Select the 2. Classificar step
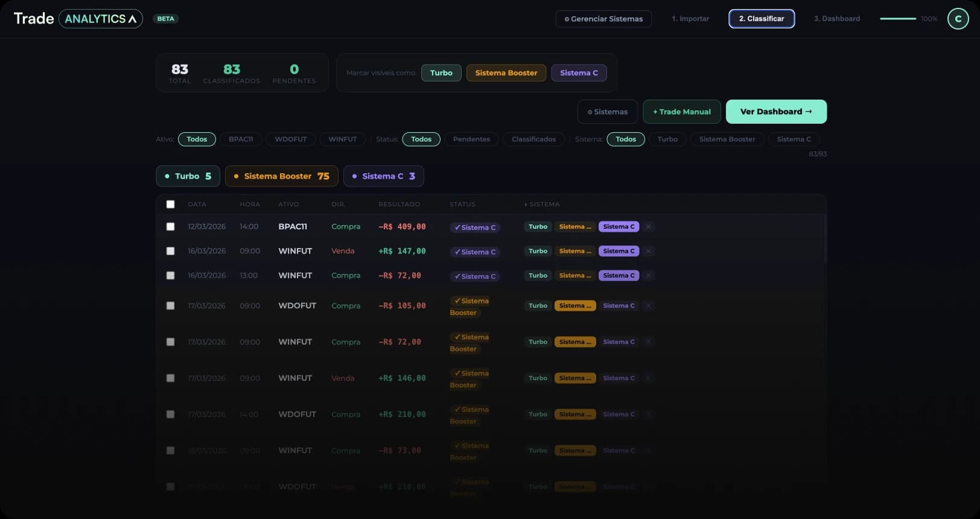Screen dimensions: 980x519 pyautogui.click(x=762, y=19)
